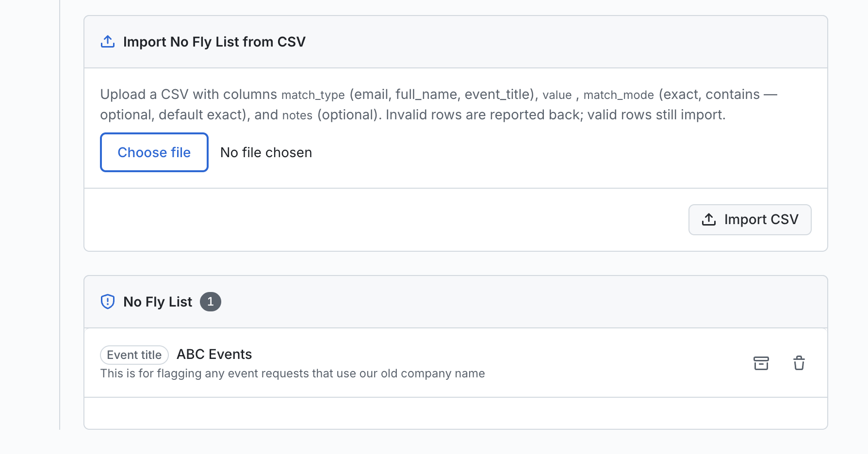Click the shield icon beside No Fly List
This screenshot has height=454, width=868.
pos(107,302)
